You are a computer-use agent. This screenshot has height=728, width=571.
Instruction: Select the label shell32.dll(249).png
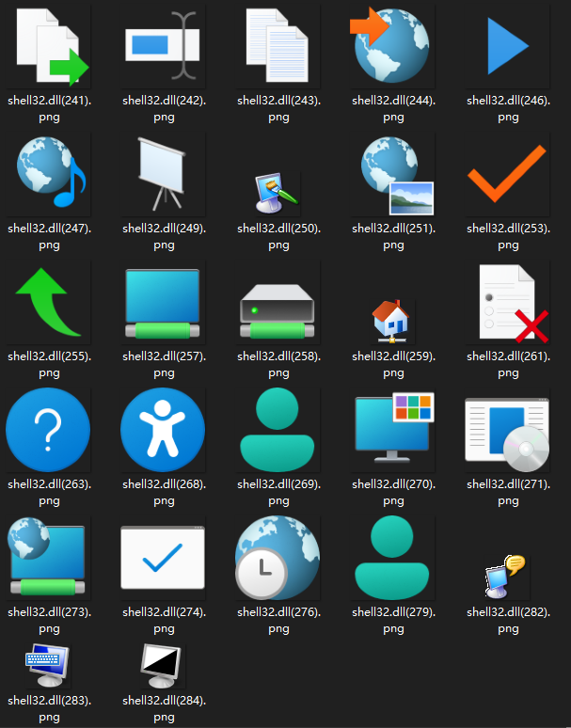(x=164, y=237)
